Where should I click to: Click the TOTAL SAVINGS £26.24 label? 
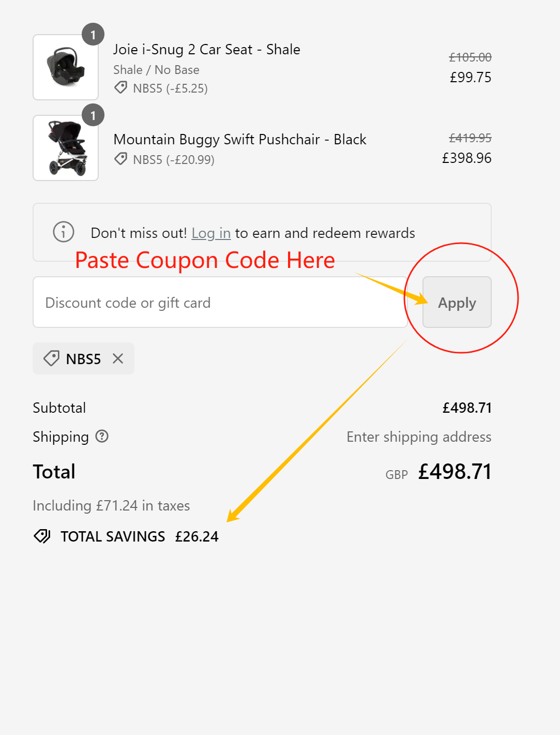[x=140, y=537]
